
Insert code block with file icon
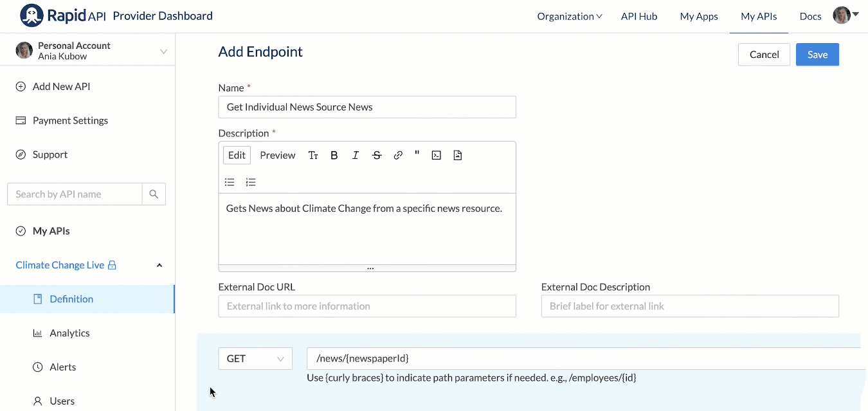(457, 155)
